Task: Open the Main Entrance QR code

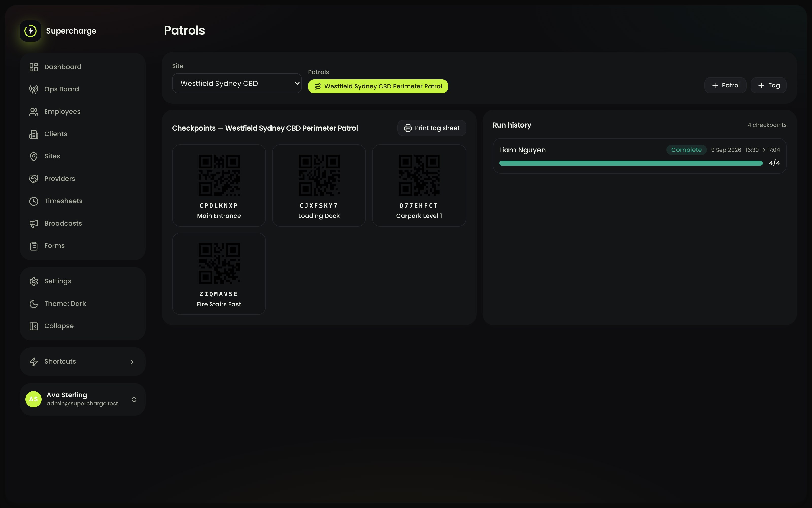Action: pos(219,175)
